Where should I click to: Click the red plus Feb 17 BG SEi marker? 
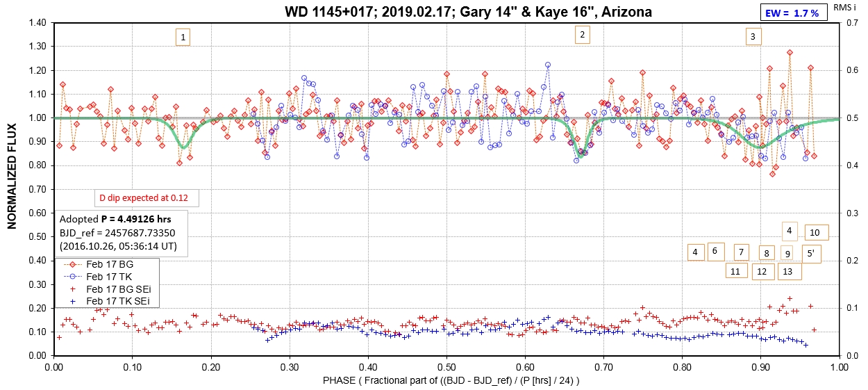72,289
